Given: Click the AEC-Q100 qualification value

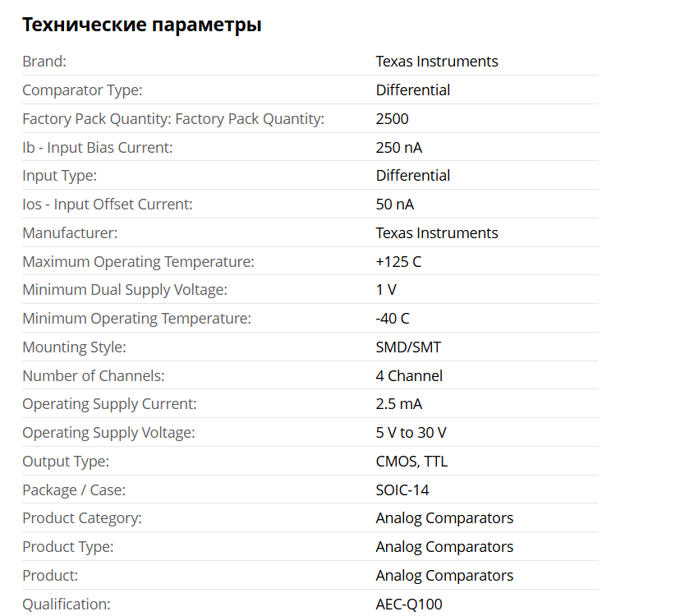Looking at the screenshot, I should [409, 605].
